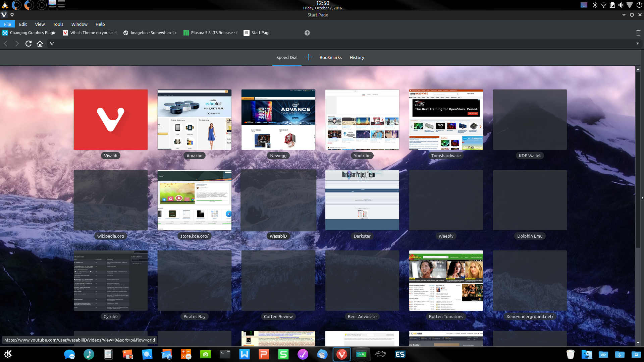Viewport: 644px width, 362px height.
Task: Open the wikipedia.org speed dial
Action: (111, 200)
